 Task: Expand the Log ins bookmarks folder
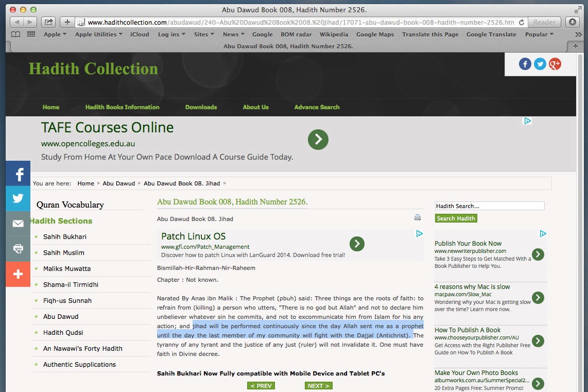pos(171,35)
